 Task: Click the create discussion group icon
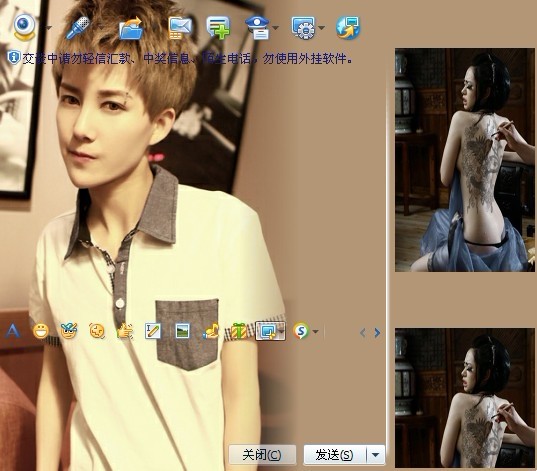[x=218, y=27]
